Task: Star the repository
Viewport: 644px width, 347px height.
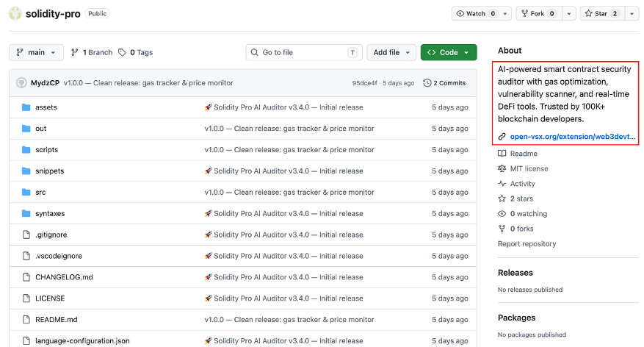Action: click(602, 13)
